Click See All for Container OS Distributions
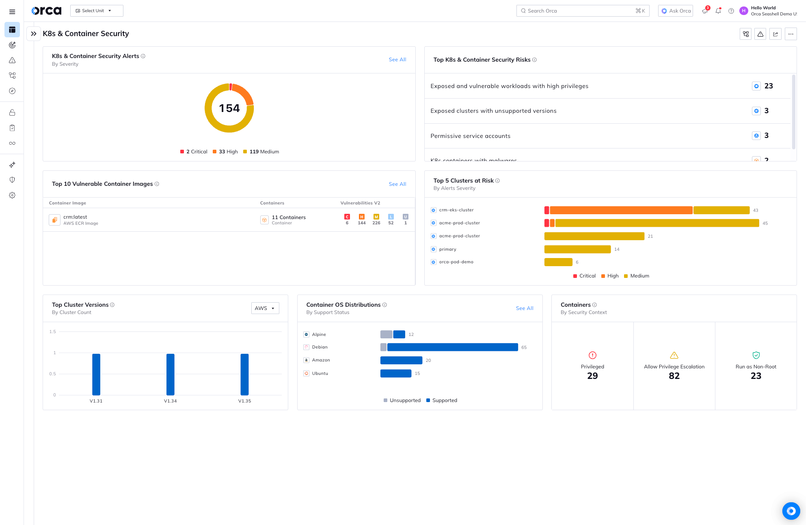Viewport: 812px width, 525px height. click(525, 308)
